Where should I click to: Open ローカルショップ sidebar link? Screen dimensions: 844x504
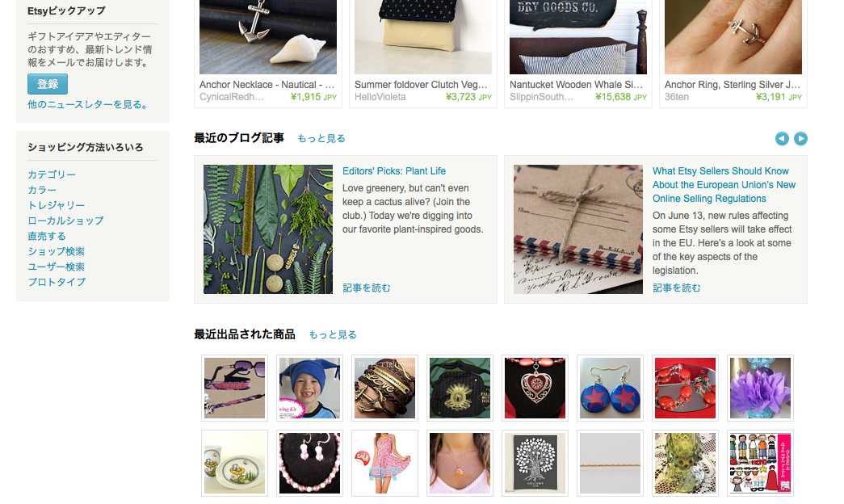(65, 220)
